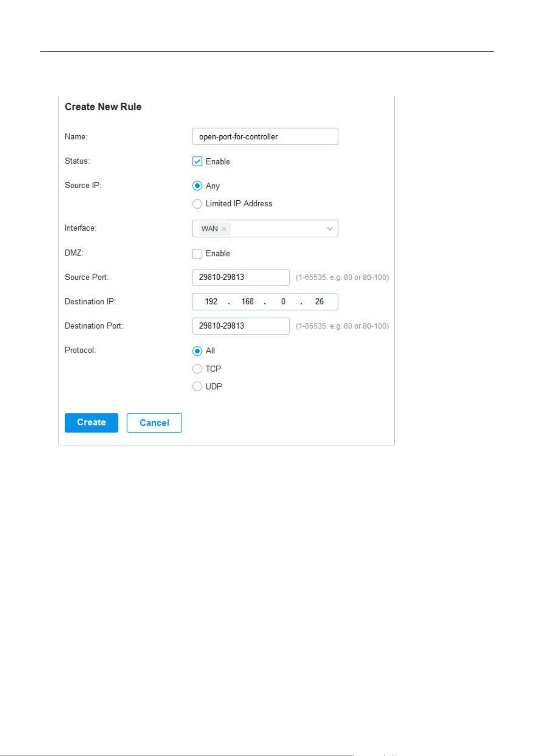Click the Status label

pyautogui.click(x=77, y=161)
